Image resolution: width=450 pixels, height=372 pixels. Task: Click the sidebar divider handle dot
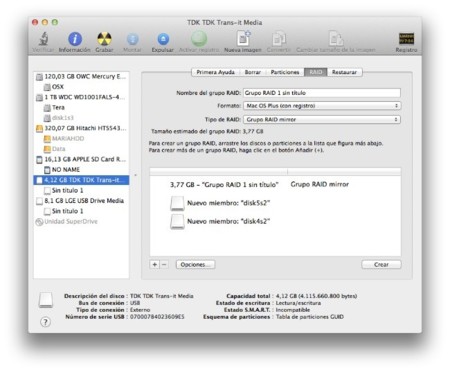[x=135, y=175]
